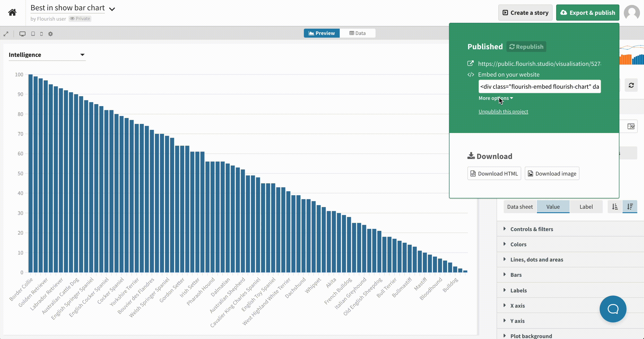Click the Best in show bar chart title
Viewport: 644px width, 339px height.
click(x=67, y=8)
